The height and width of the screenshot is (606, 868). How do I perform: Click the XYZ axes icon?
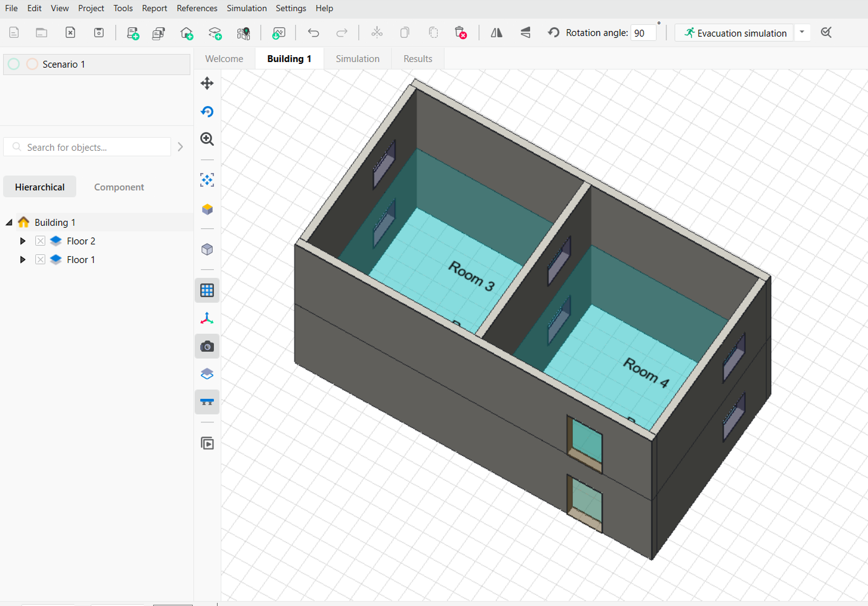point(207,318)
